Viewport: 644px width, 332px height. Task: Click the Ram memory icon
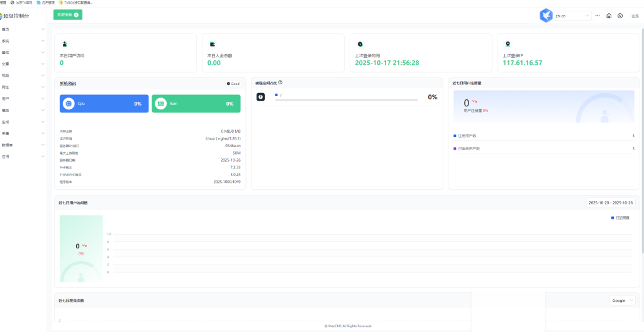[160, 103]
